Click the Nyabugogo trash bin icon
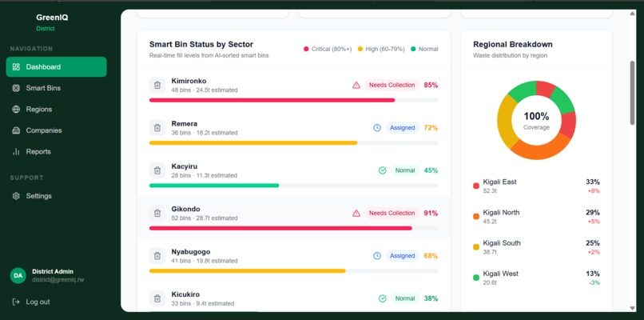This screenshot has width=644, height=320. pos(157,256)
